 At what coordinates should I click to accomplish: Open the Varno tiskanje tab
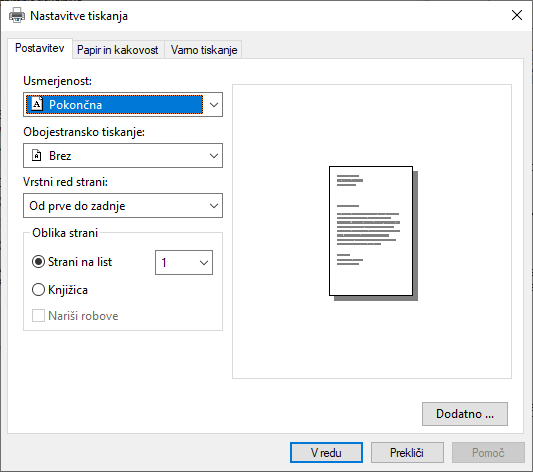click(204, 50)
